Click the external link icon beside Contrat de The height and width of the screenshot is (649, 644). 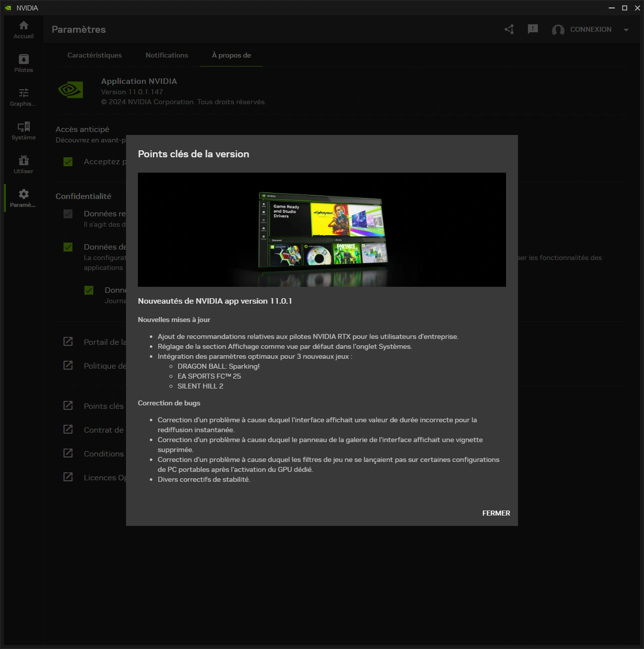68,429
